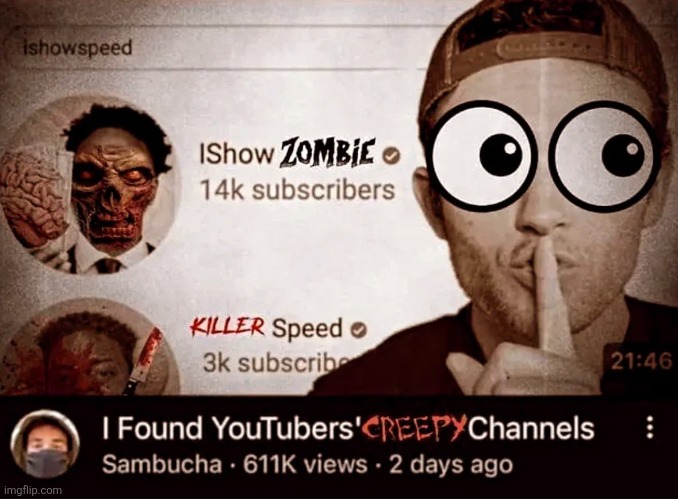Open the three-dot video options menu
Viewport: 678px width, 499px height.
click(649, 429)
